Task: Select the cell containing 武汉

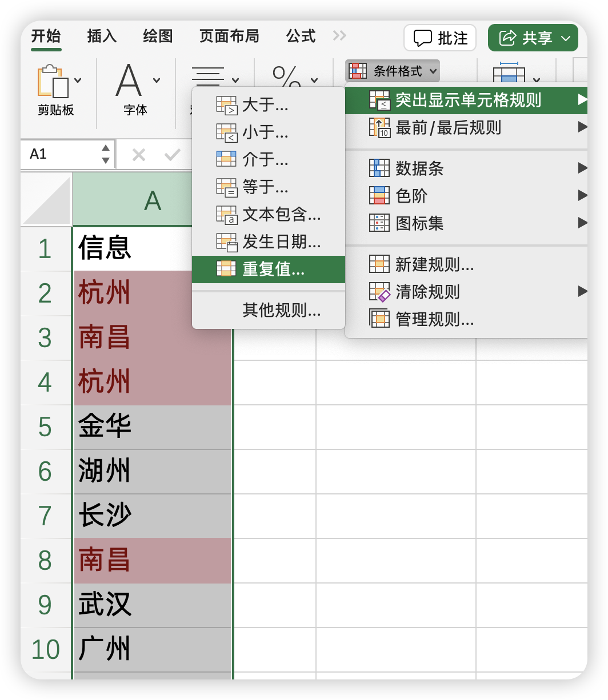Action: click(x=153, y=605)
